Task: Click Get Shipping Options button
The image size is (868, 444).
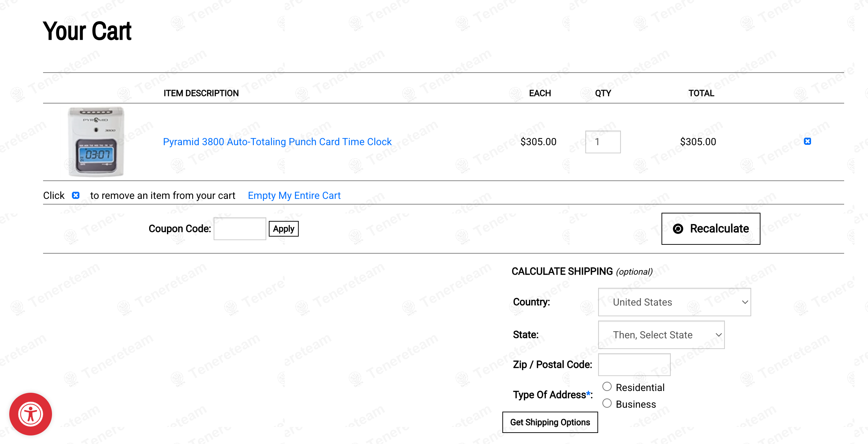Action: tap(550, 422)
